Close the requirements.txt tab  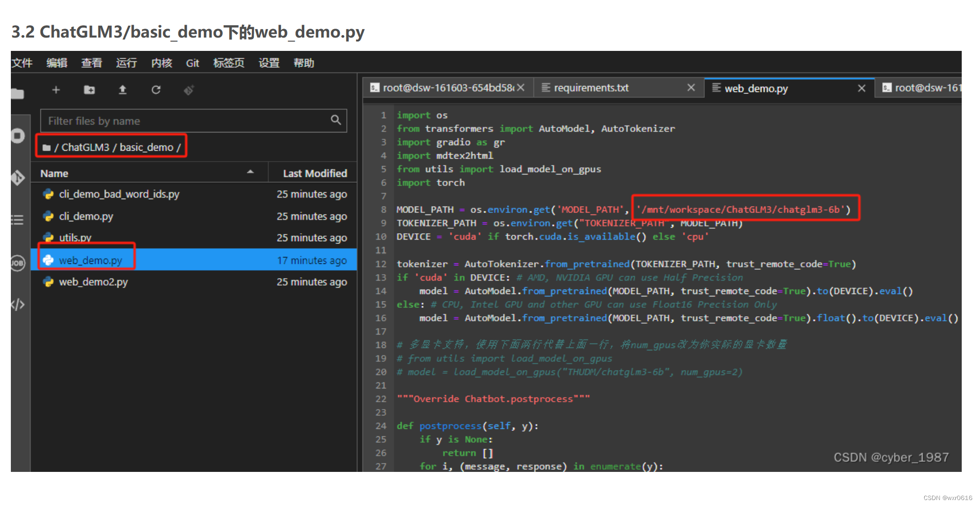[x=691, y=87]
